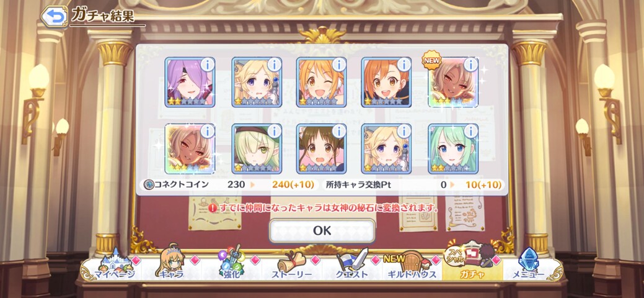Viewport: 644px width, 298px height.
Task: Go to the ストーリー tab
Action: tap(291, 266)
